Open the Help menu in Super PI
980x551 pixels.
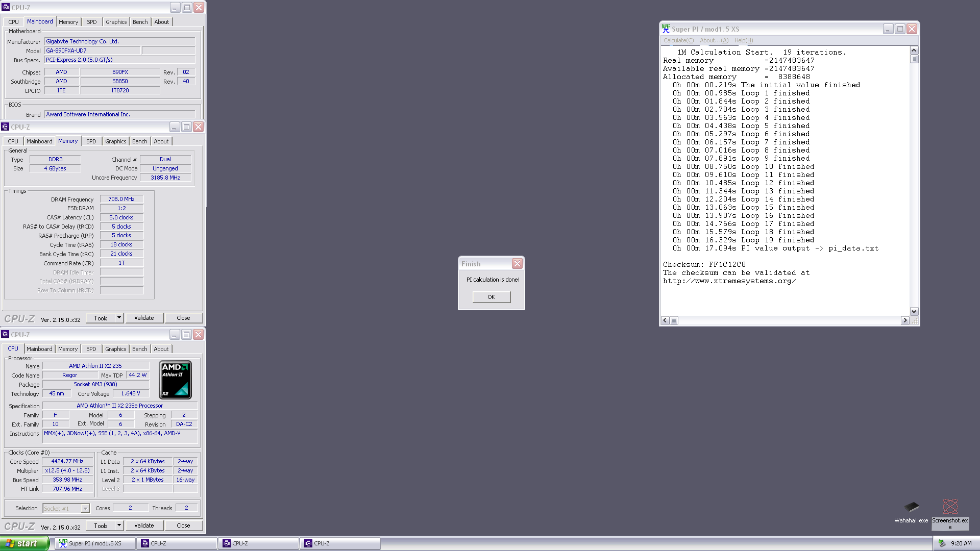744,40
